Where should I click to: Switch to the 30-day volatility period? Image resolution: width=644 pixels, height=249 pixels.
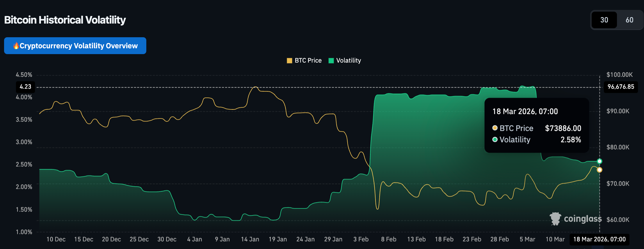pyautogui.click(x=604, y=20)
